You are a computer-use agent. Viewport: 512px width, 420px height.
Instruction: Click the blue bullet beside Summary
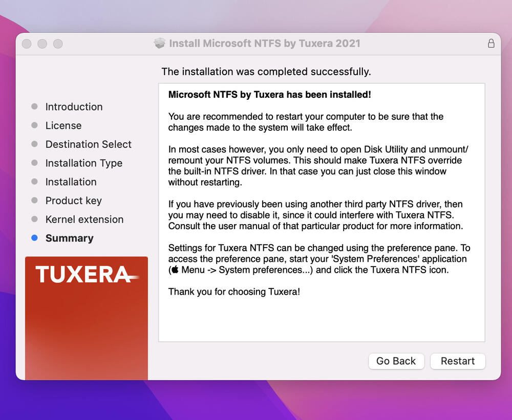(x=34, y=238)
